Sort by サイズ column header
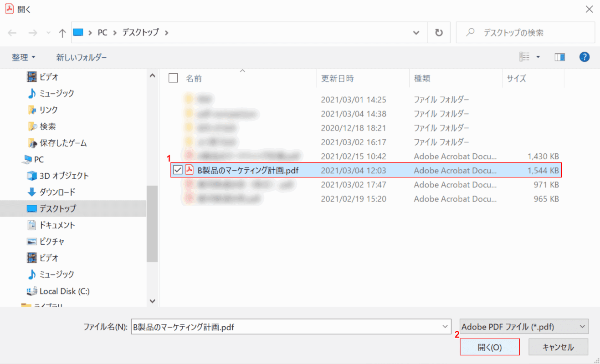Viewport: 600px width, 364px height. click(517, 78)
